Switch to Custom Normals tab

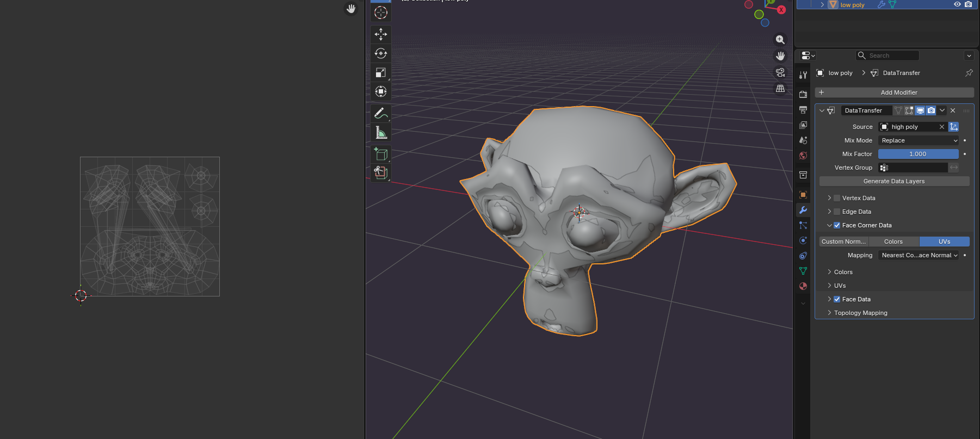[843, 242]
